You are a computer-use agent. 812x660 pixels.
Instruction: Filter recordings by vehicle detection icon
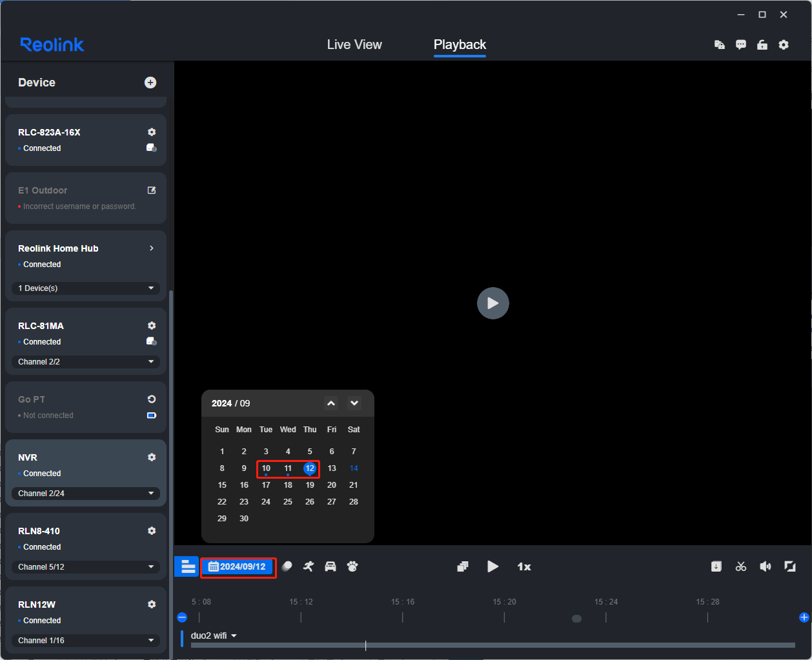coord(330,566)
